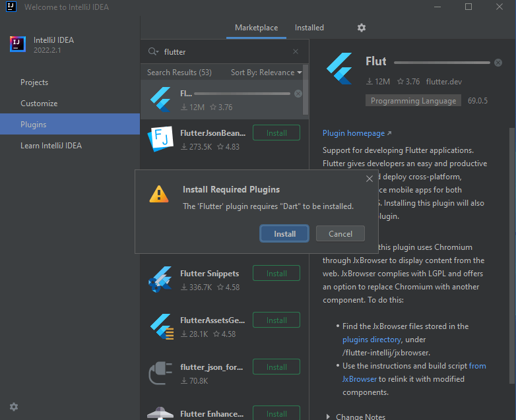
Task: Click the flutter_json_format plug icon
Action: pos(160,373)
